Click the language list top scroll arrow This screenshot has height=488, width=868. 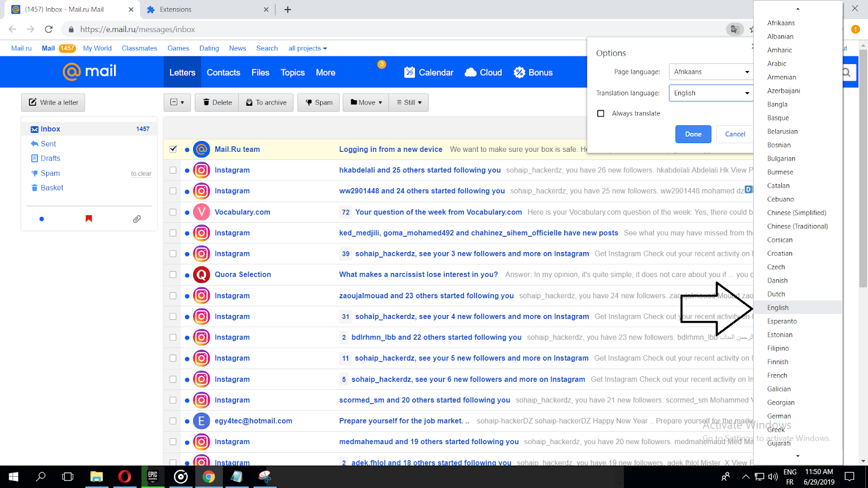(x=797, y=9)
